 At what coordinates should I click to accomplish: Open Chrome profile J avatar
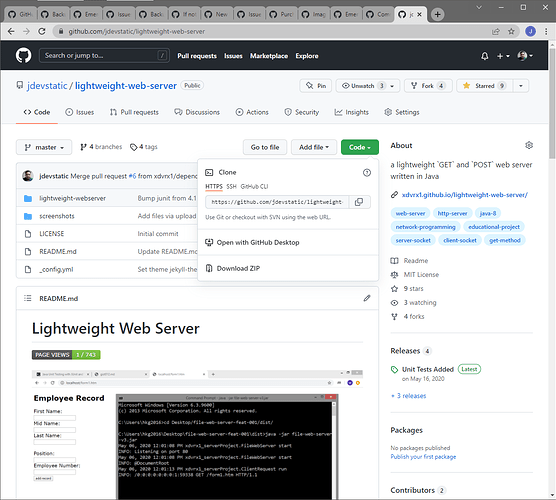coord(530,32)
